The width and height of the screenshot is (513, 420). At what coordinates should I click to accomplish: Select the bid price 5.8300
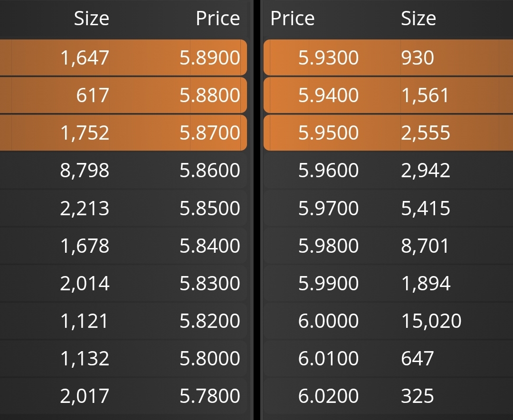[210, 283]
